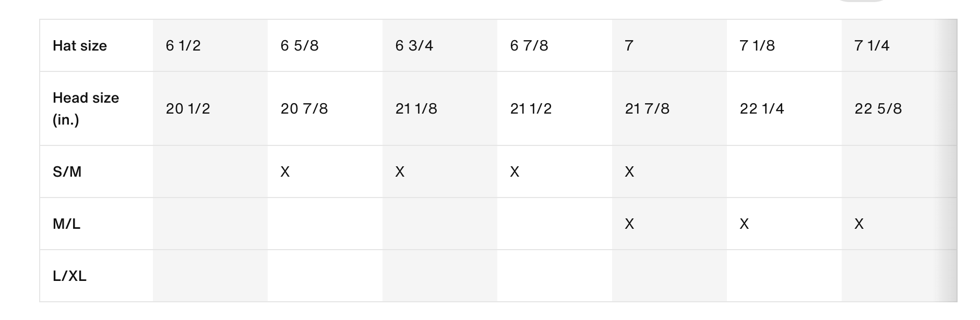Image resolution: width=980 pixels, height=320 pixels.
Task: Click the M/L row X under 7 1/8
Action: pos(744,224)
